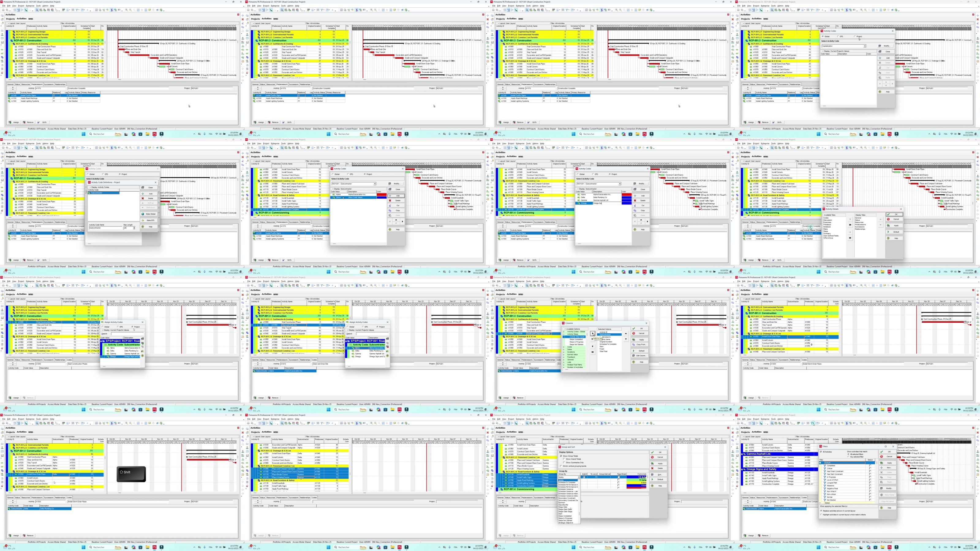The height and width of the screenshot is (551, 980).
Task: Select Highlight activities radio in Filters dialog
Action: click(821, 515)
